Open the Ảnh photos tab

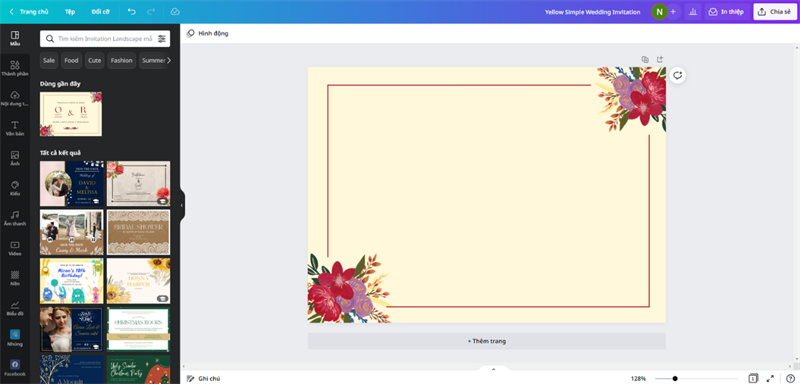pyautogui.click(x=15, y=159)
